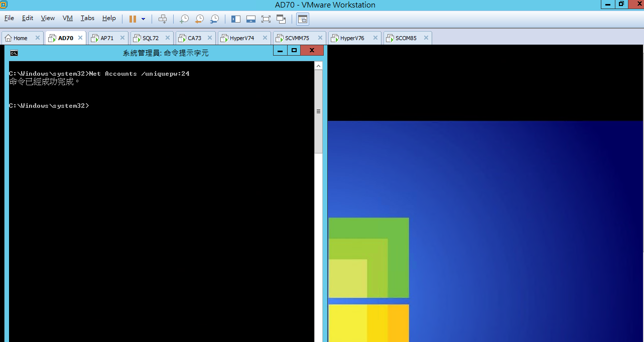Switch to the SCVMM75 tab

coord(297,38)
